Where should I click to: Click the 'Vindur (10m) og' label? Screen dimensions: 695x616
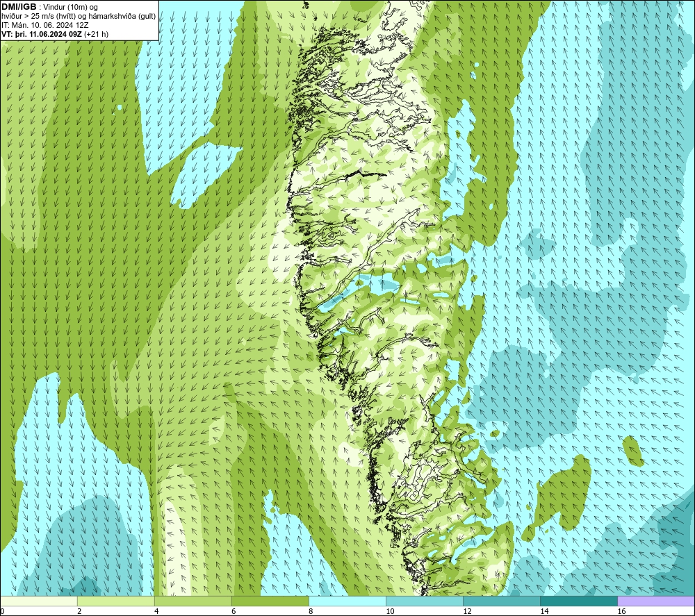coord(70,8)
